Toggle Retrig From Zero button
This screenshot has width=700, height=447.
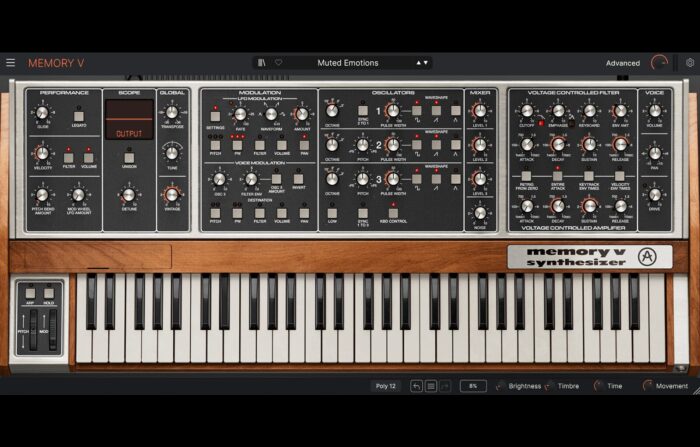(526, 176)
